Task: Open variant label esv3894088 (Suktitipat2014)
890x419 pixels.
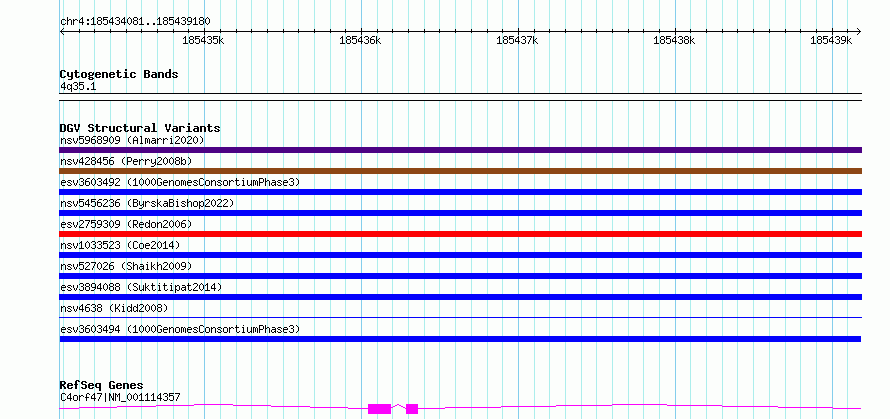Action: click(141, 287)
